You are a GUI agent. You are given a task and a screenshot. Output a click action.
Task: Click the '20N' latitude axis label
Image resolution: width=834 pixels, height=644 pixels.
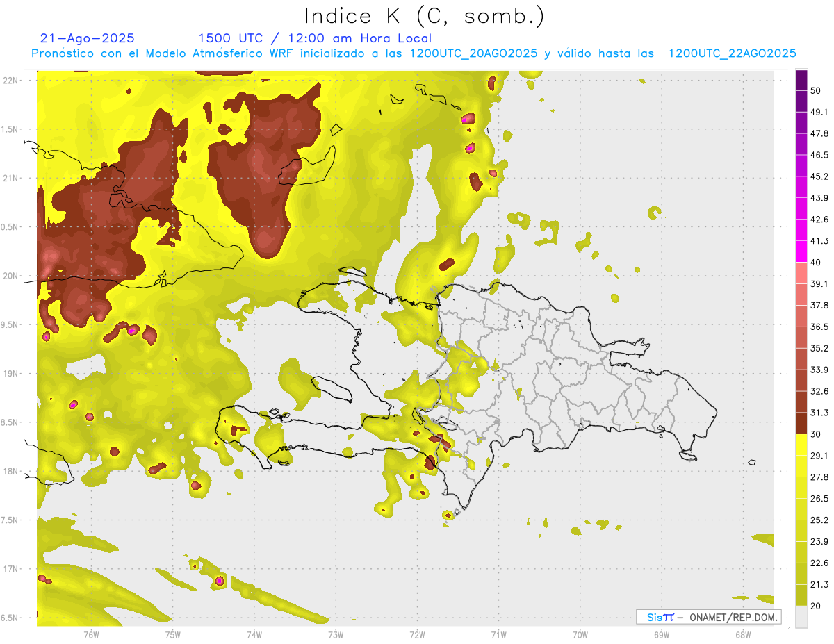click(x=12, y=276)
